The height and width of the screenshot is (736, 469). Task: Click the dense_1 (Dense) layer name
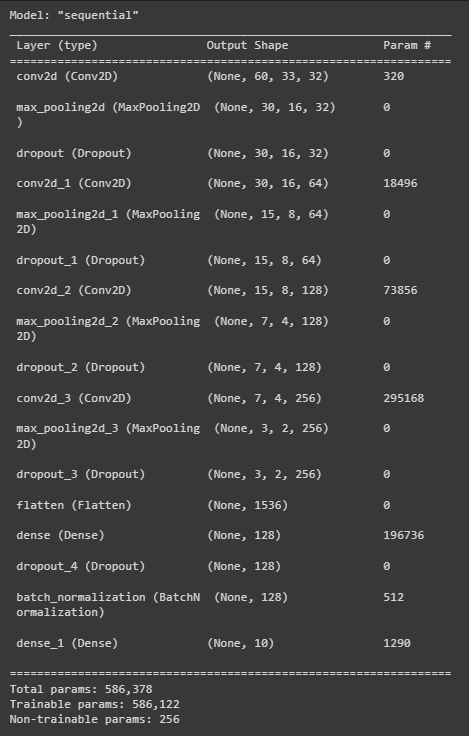(x=67, y=643)
